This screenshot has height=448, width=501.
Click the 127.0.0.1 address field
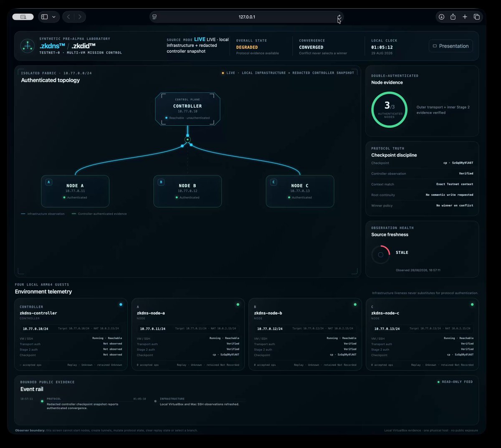point(247,17)
